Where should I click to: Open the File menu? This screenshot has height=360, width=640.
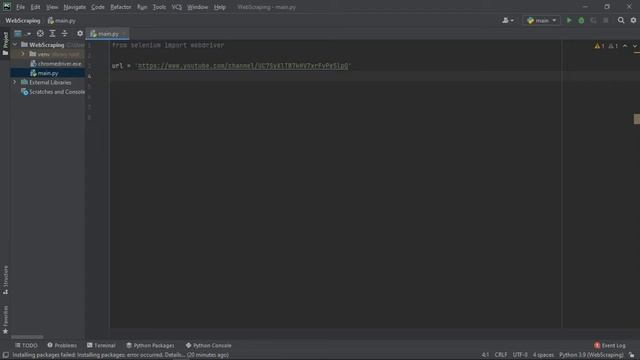click(20, 7)
